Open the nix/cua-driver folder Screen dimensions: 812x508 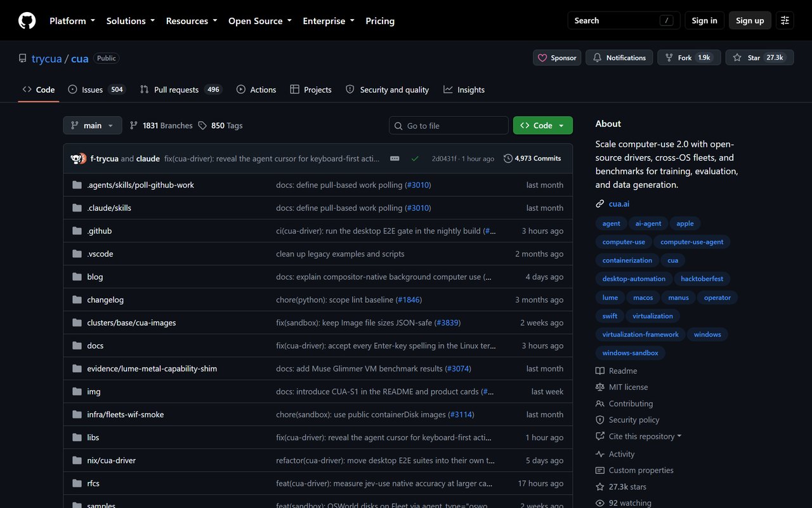click(x=112, y=460)
